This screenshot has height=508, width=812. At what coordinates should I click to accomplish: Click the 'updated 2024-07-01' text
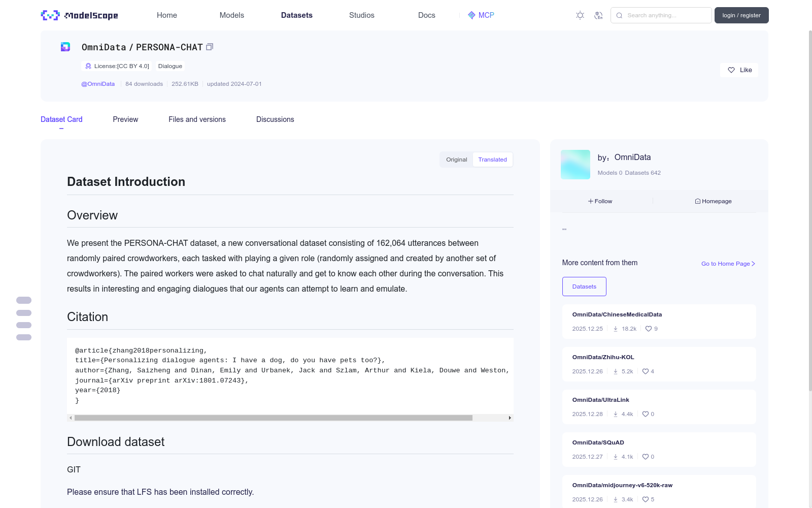tap(234, 84)
